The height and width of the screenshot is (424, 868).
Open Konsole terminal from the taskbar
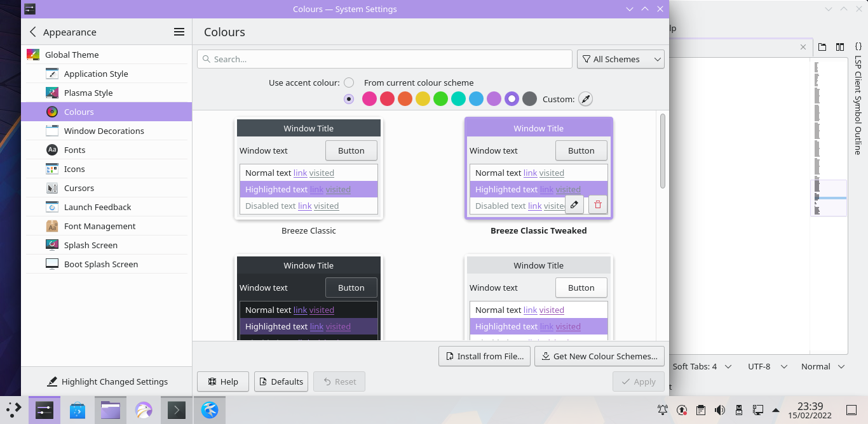point(176,410)
